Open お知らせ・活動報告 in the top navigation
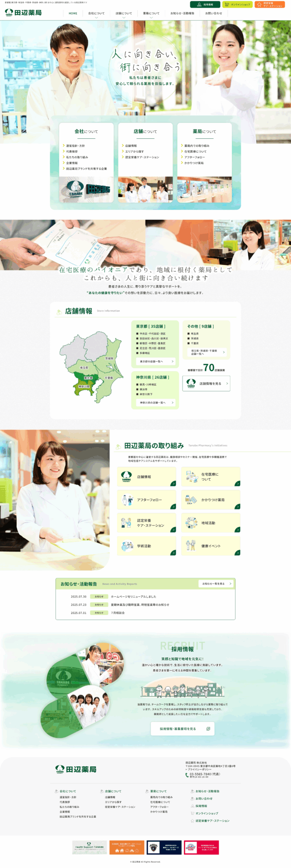The height and width of the screenshot is (868, 291). coord(182,14)
